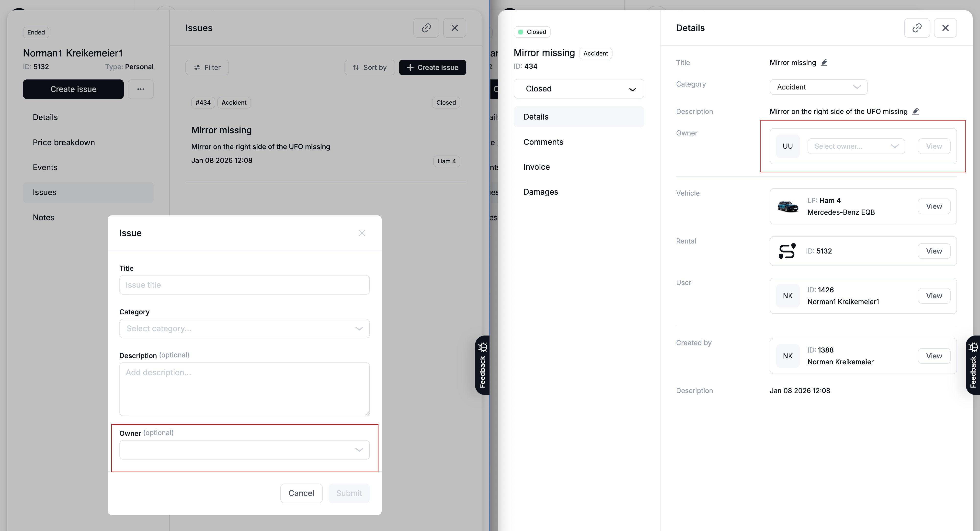The image size is (980, 531).
Task: Switch to the Comments tab
Action: [543, 142]
